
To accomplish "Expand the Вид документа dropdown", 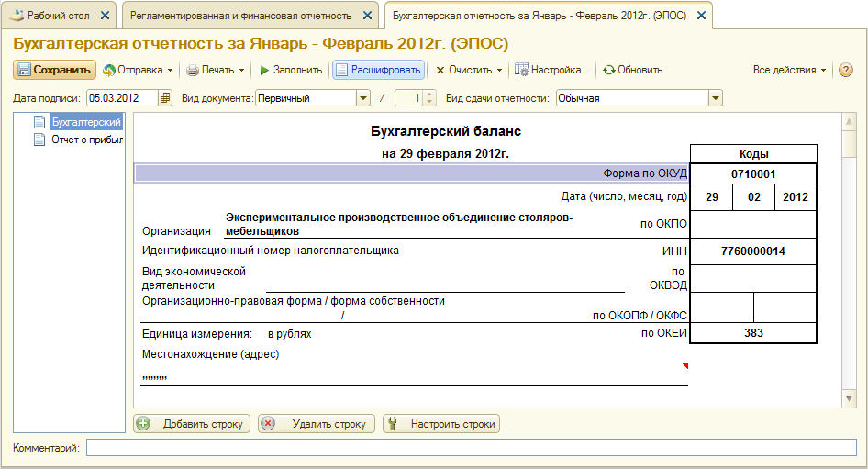I will click(x=363, y=98).
